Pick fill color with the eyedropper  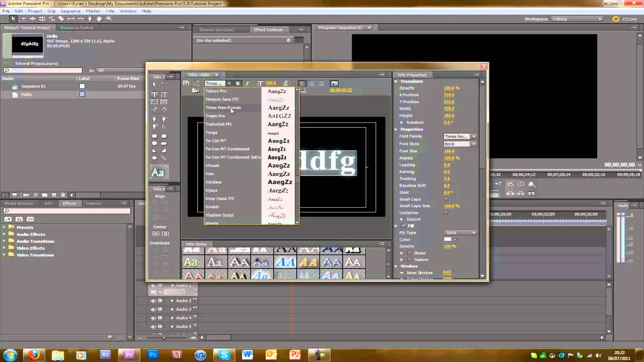pyautogui.click(x=456, y=239)
